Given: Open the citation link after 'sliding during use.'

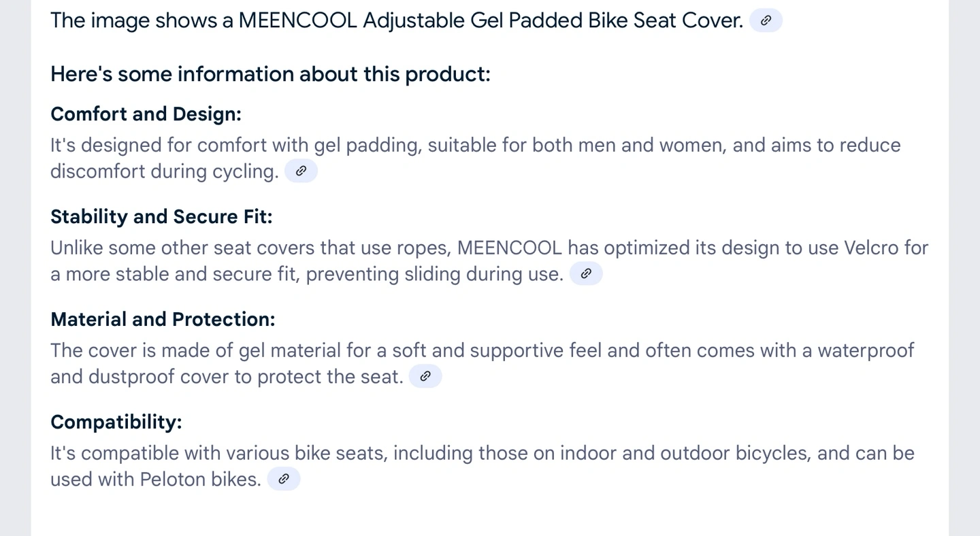Looking at the screenshot, I should pos(586,273).
